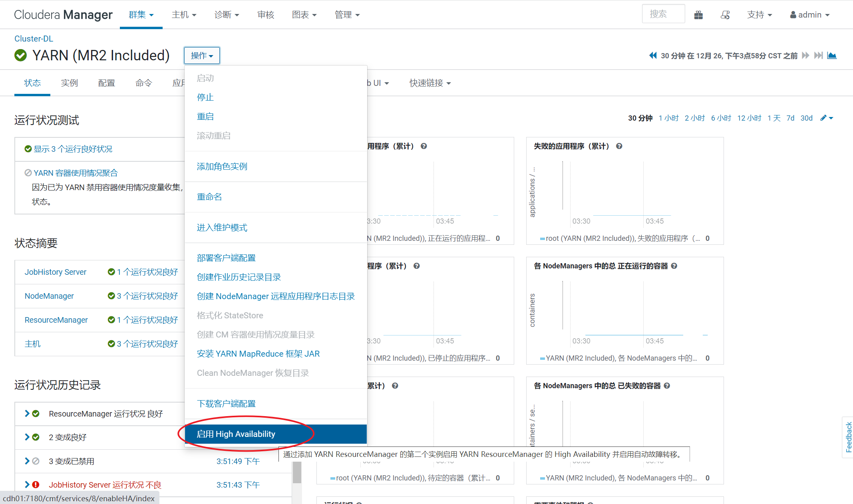853x504 pixels.
Task: Click skip-to-current-time icon
Action: pyautogui.click(x=818, y=56)
